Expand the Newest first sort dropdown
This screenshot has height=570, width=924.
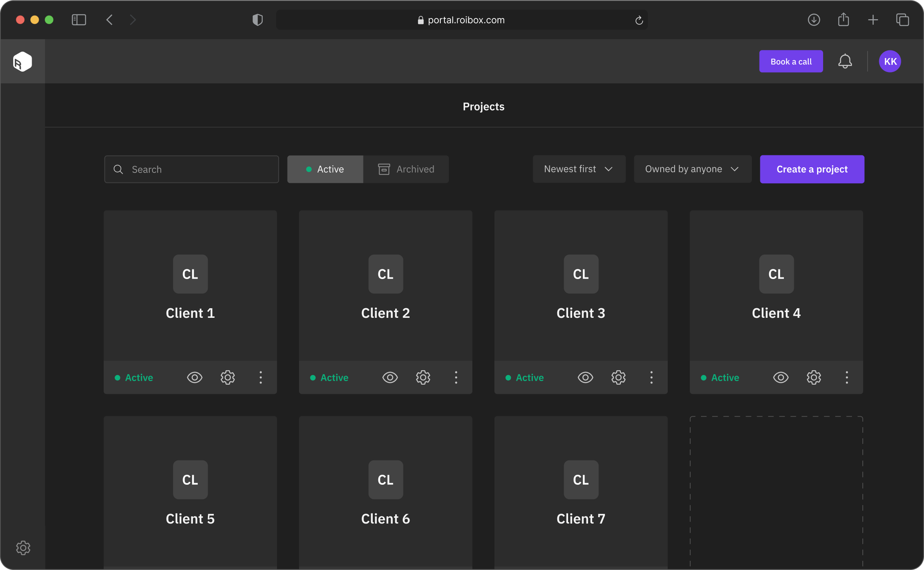579,169
